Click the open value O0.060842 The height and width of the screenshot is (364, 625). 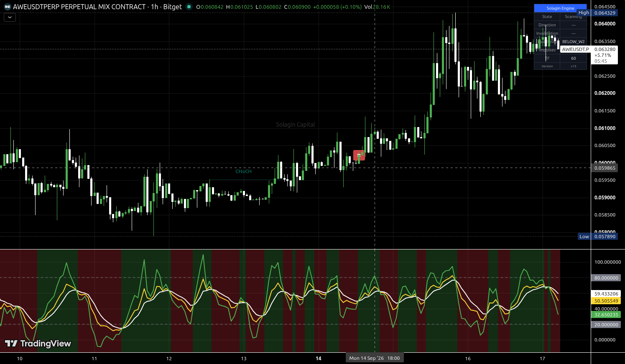[210, 7]
